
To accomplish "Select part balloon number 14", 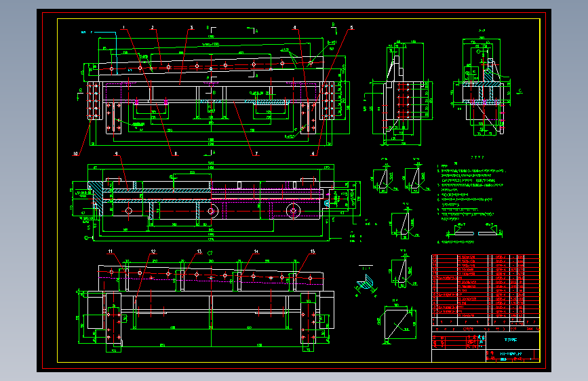I will (x=256, y=252).
